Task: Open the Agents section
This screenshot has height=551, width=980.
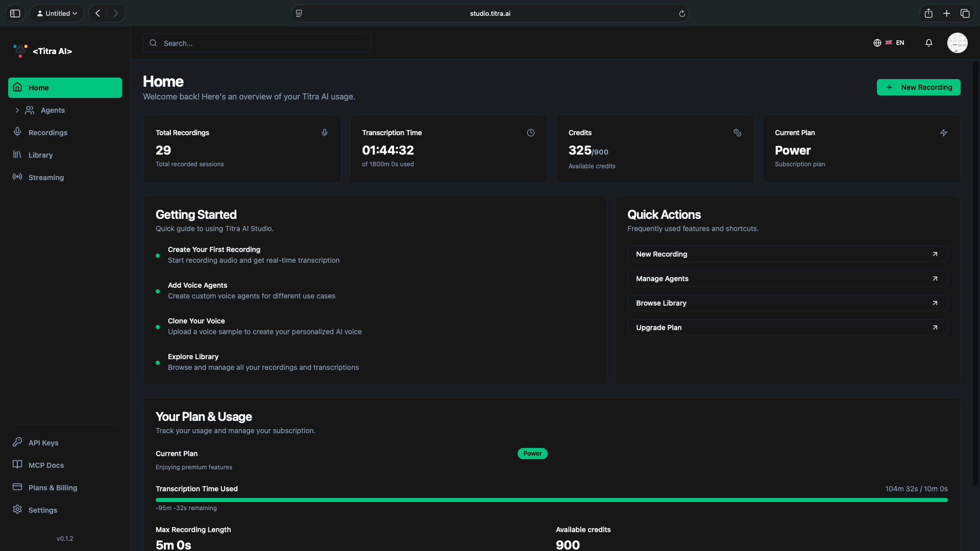Action: pos(53,110)
